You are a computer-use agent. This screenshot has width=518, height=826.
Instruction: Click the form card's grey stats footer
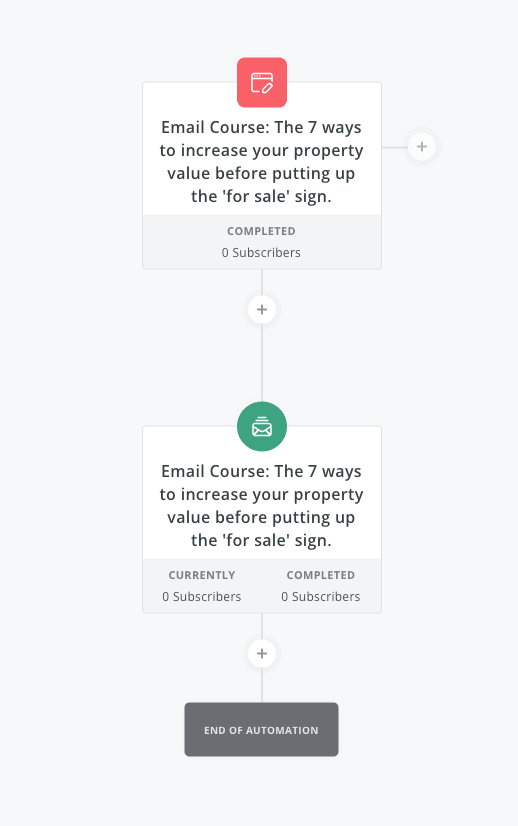(x=262, y=242)
